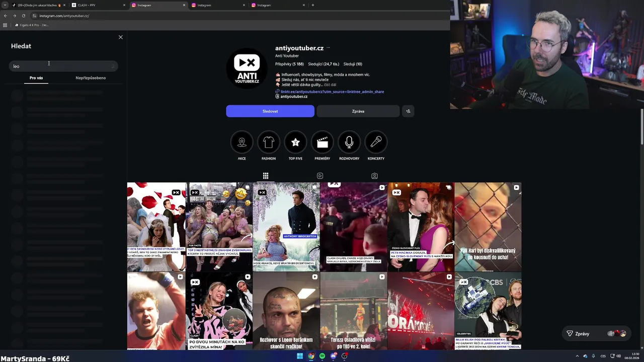
Task: Open the Příspěvky (5 188) count
Action: [x=289, y=64]
